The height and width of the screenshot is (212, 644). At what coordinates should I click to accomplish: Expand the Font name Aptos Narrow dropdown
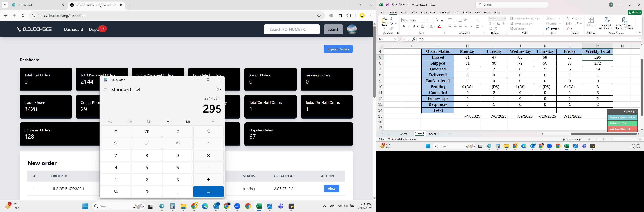tap(423, 20)
